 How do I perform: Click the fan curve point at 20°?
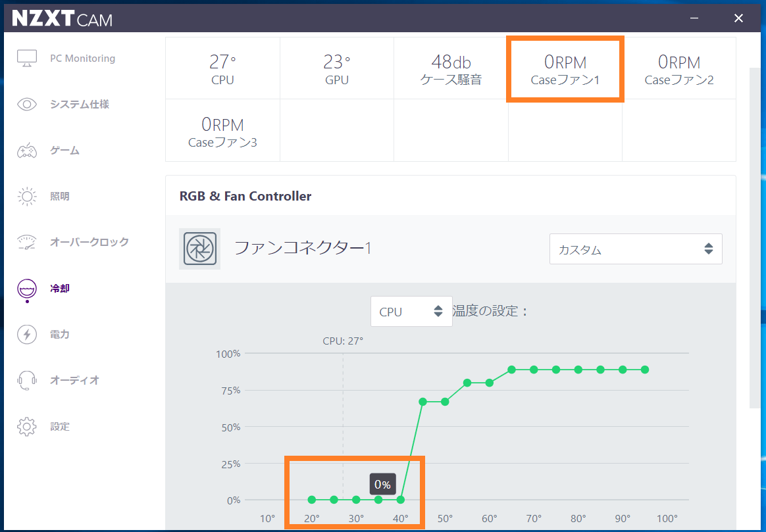pos(312,500)
